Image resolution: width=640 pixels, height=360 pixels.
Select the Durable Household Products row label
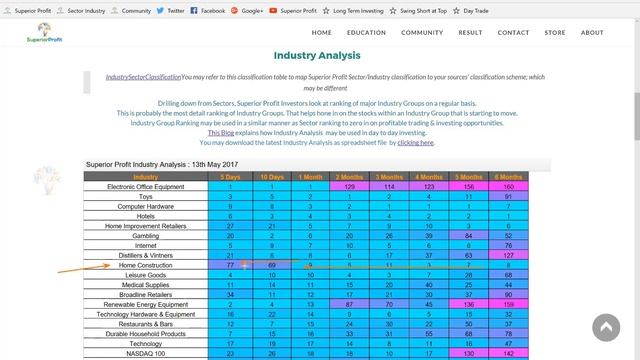pos(146,333)
